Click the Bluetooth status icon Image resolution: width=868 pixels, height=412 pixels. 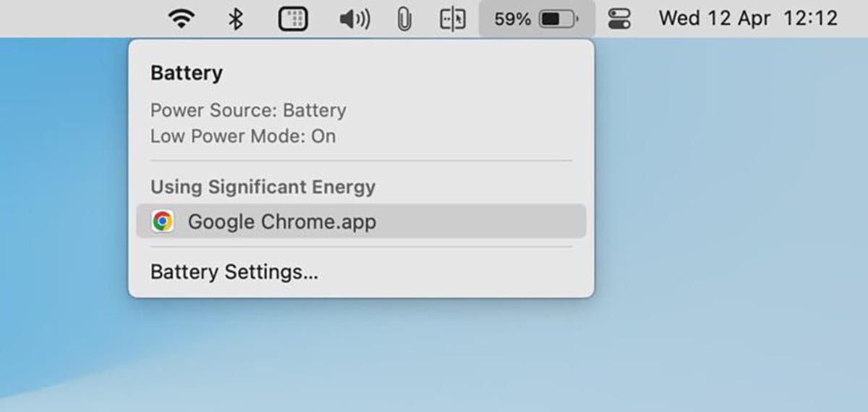236,19
